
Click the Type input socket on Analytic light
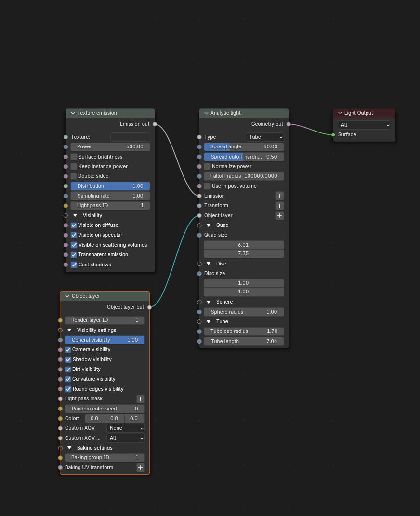click(x=199, y=137)
